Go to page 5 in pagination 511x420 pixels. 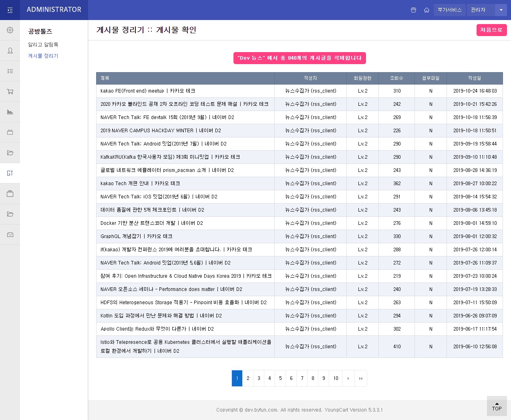[280, 378]
